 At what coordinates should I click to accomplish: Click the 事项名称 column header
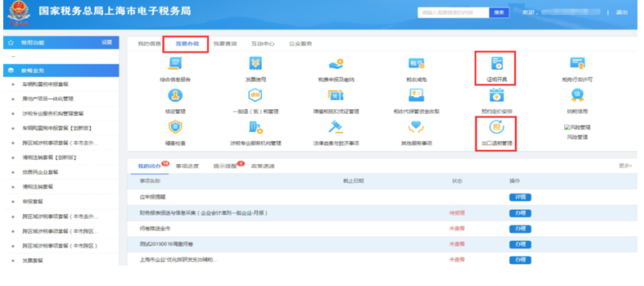pyautogui.click(x=150, y=181)
